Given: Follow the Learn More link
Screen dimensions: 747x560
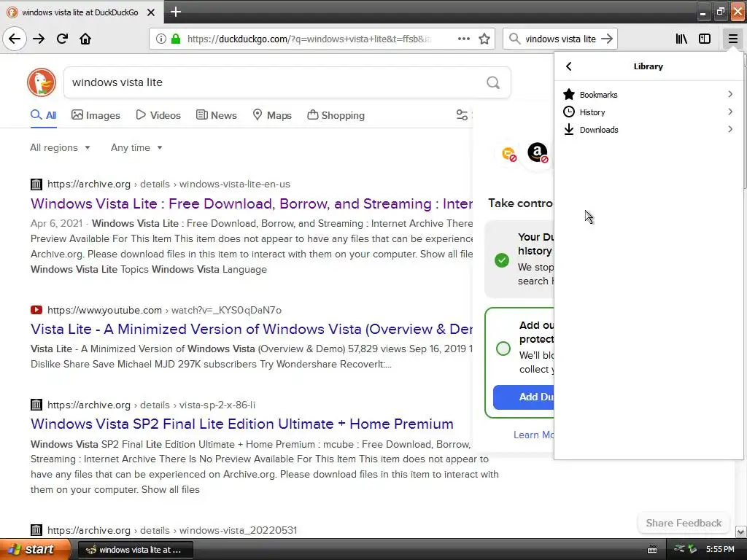Looking at the screenshot, I should (x=533, y=435).
